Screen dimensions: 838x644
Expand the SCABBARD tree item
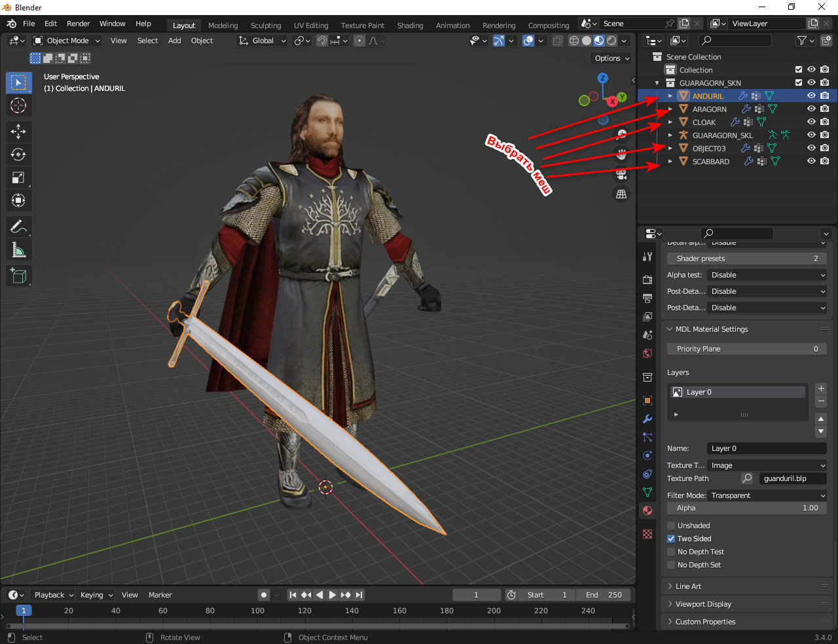point(670,161)
